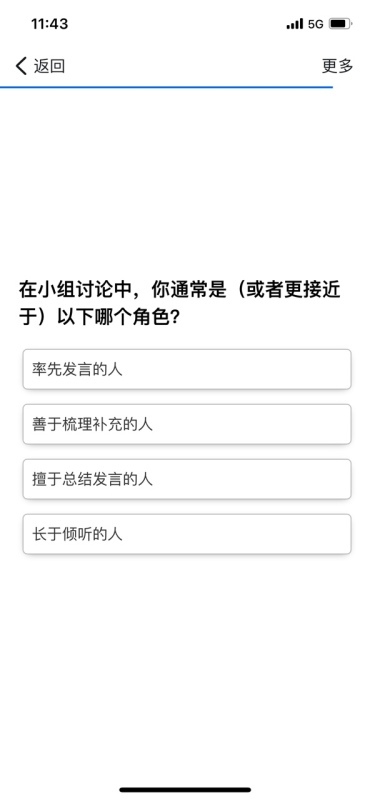
Task: Select the 率先发言的人 option
Action: click(x=187, y=369)
